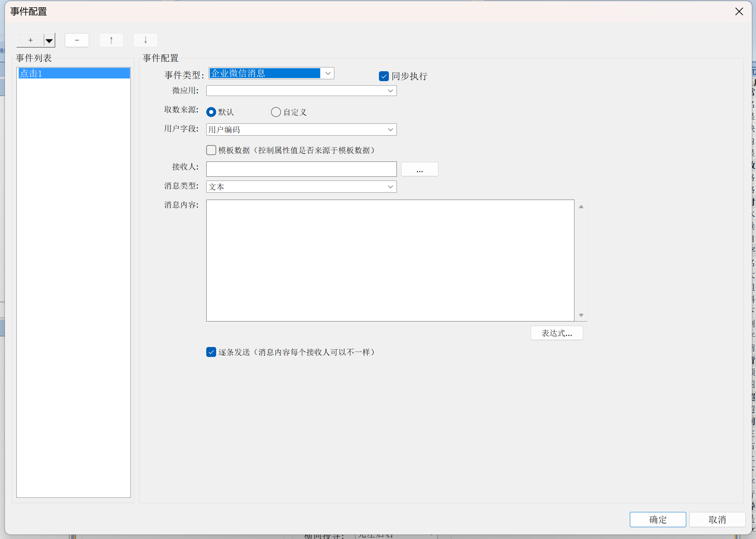Select the 默认 radio option
756x539 pixels.
click(x=211, y=112)
